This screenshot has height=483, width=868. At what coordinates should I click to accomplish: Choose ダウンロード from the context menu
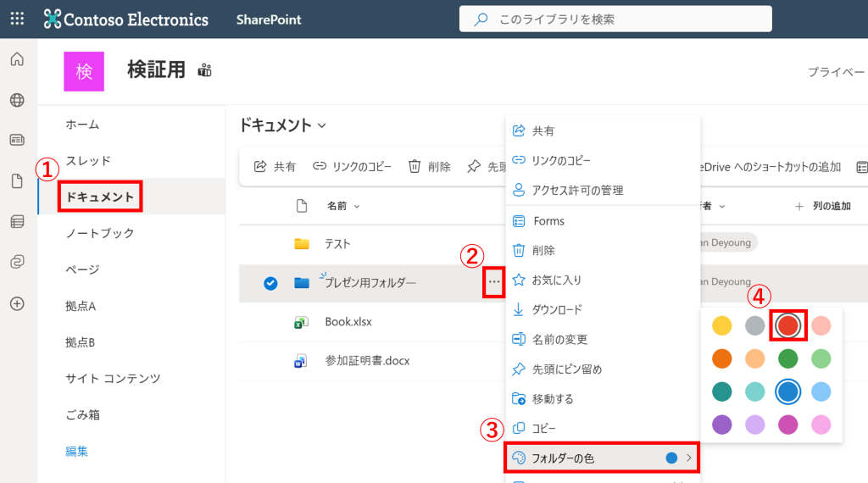coord(556,309)
